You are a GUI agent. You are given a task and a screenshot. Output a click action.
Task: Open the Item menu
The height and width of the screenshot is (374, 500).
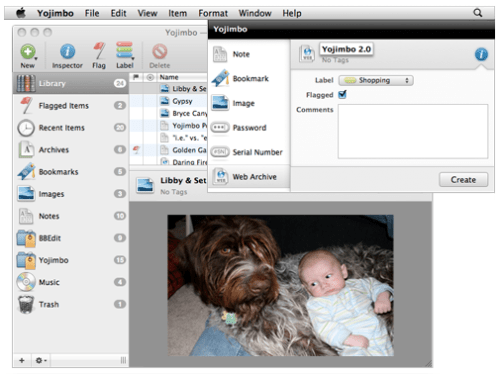[x=177, y=13]
